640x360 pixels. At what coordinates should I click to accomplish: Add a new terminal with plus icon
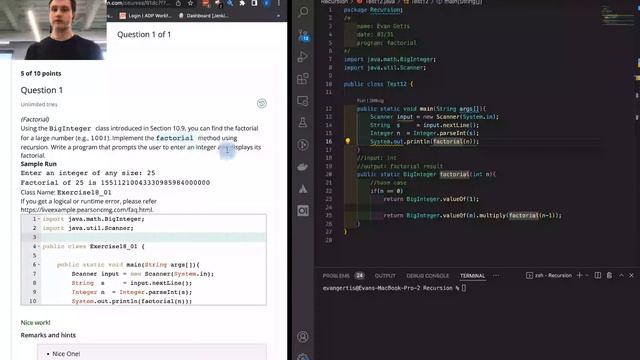(579, 276)
